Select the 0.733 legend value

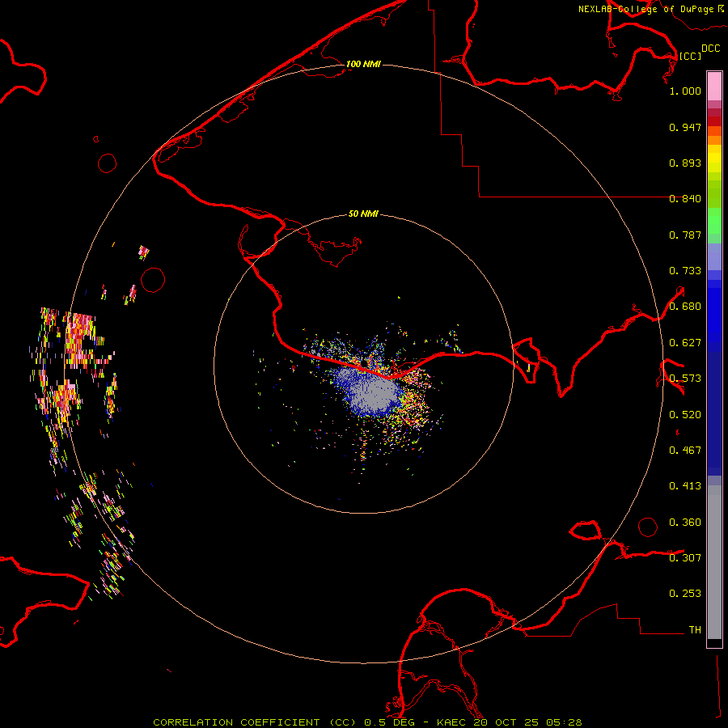pyautogui.click(x=685, y=271)
